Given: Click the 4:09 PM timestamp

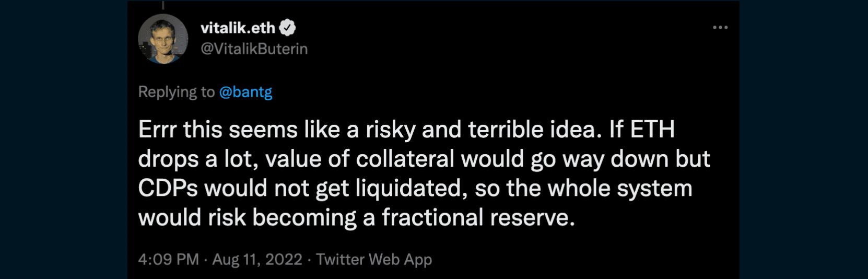Looking at the screenshot, I should [x=168, y=259].
